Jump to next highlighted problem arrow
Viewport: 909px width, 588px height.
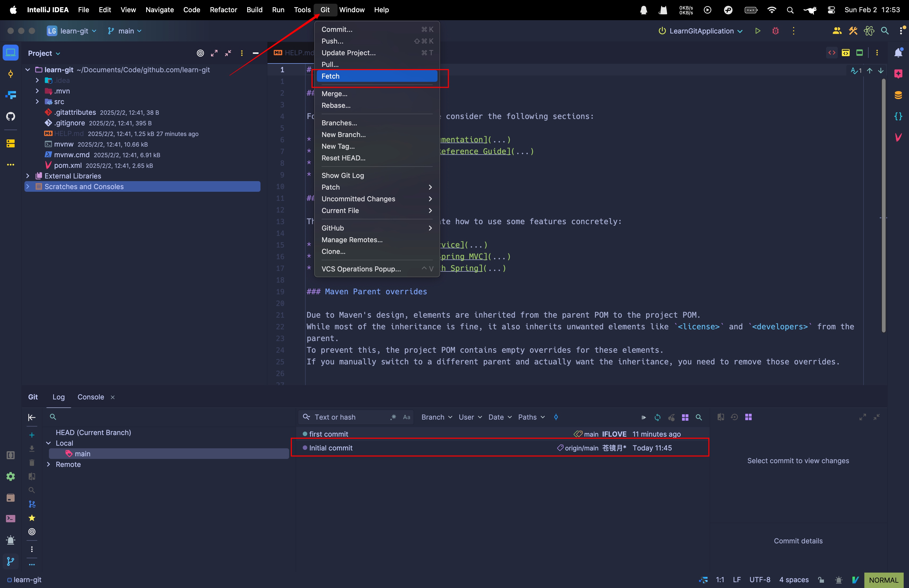pos(881,71)
